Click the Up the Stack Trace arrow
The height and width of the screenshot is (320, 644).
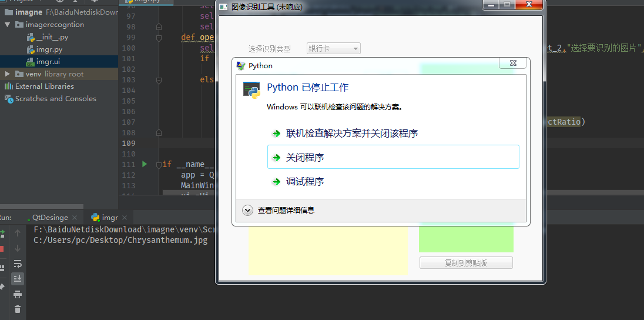(x=17, y=233)
